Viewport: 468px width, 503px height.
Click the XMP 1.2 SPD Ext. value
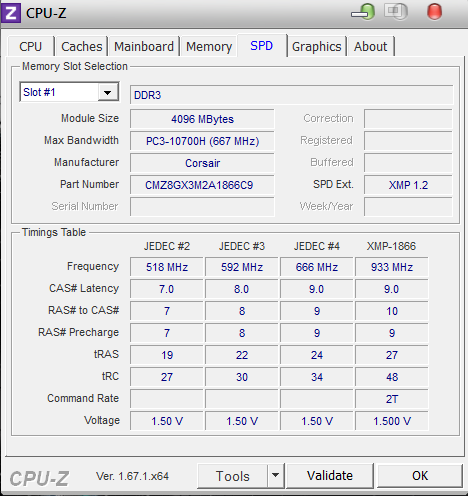[408, 185]
